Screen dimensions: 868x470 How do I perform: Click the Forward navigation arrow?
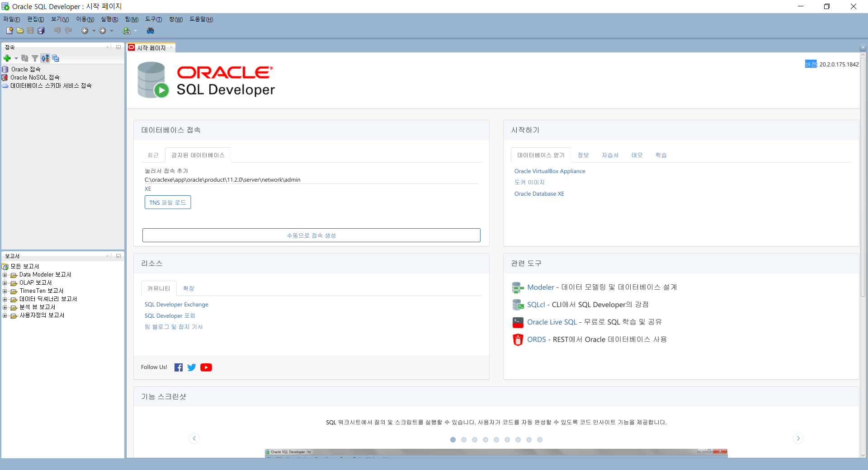click(x=103, y=31)
